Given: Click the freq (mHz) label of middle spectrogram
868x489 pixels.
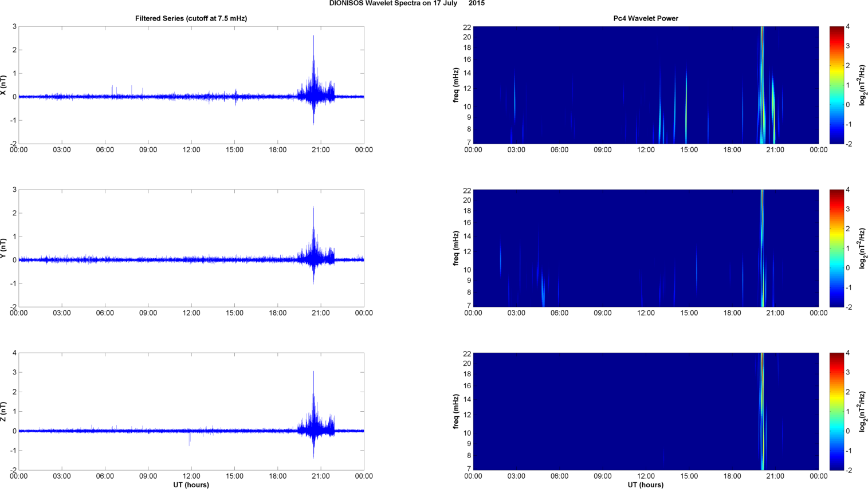Looking at the screenshot, I should pyautogui.click(x=456, y=249).
